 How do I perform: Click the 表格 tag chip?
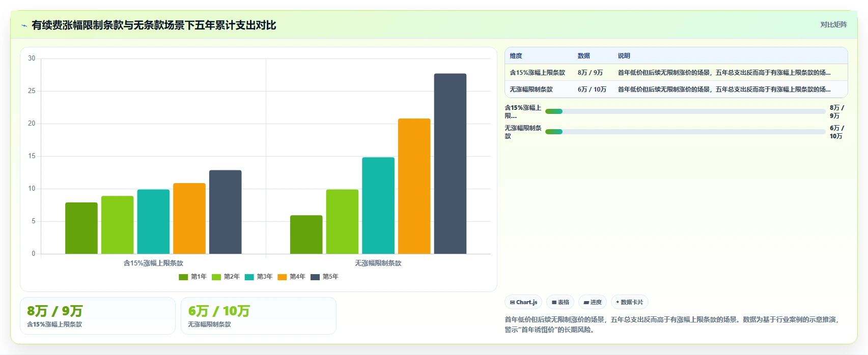[x=561, y=302]
